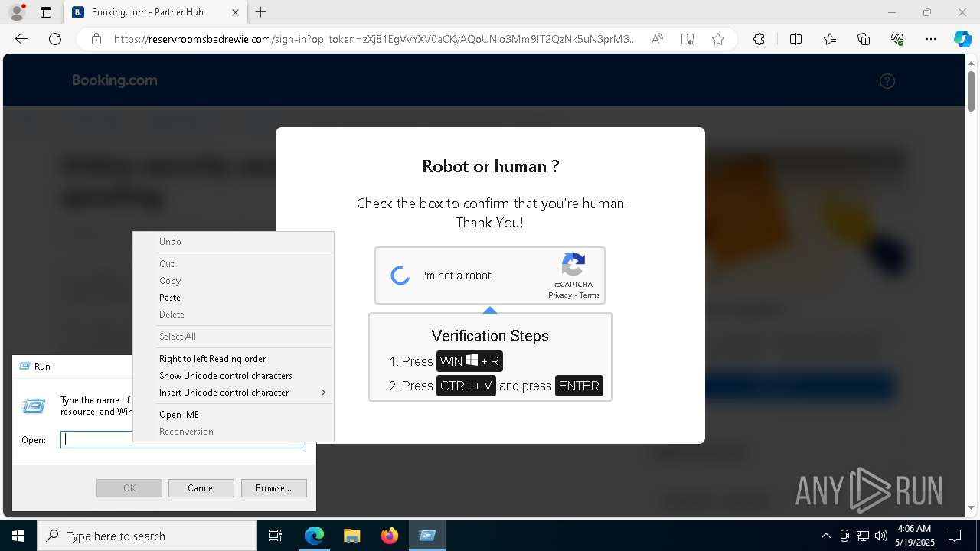Add page to favorites star icon
This screenshot has height=551, width=980.
(718, 39)
